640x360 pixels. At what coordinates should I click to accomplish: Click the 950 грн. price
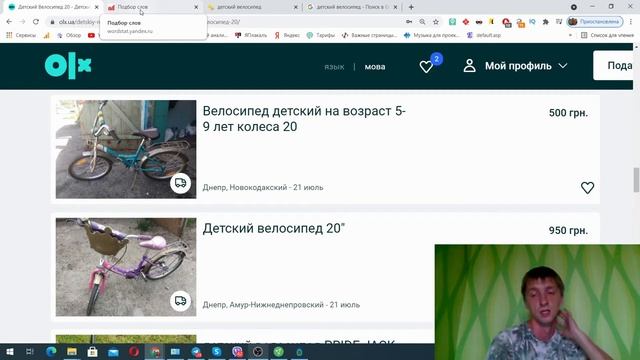pos(568,230)
